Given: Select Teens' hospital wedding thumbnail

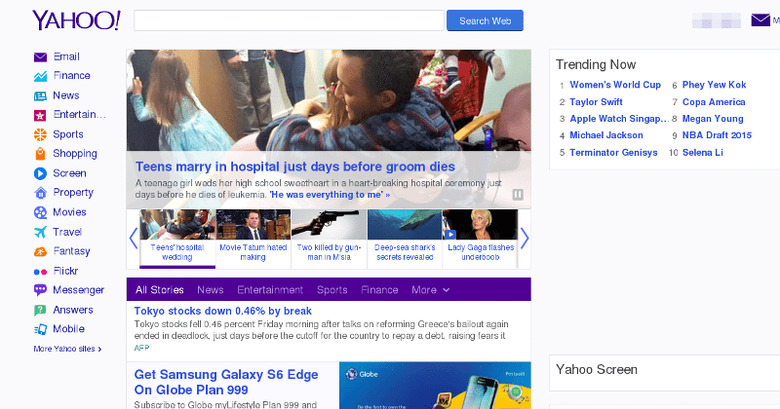Looking at the screenshot, I should tap(178, 238).
